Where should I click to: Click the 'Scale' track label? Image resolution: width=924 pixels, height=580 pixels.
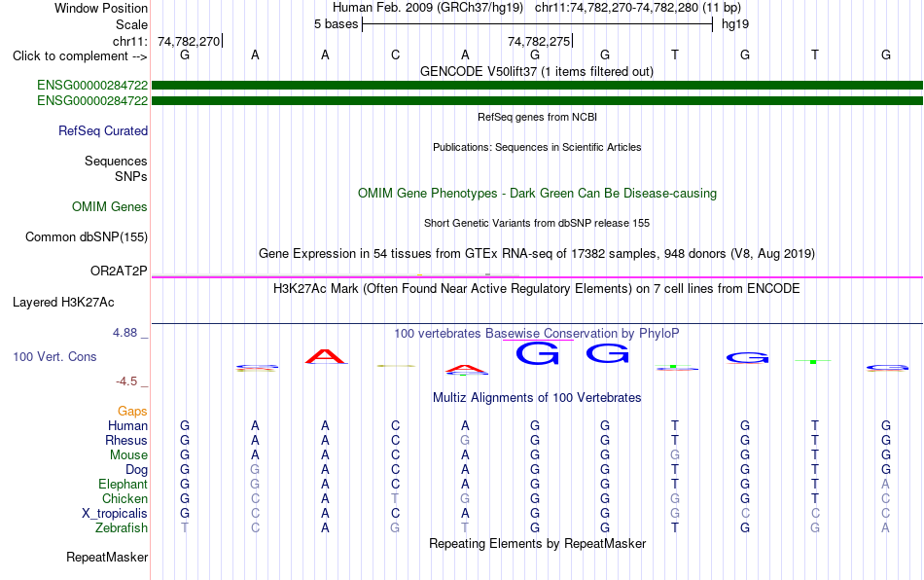tap(131, 24)
